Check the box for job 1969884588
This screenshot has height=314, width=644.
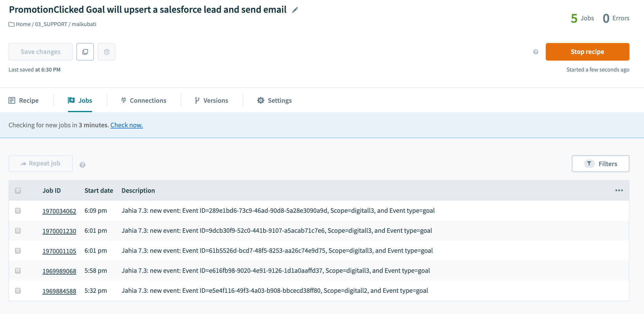point(18,291)
